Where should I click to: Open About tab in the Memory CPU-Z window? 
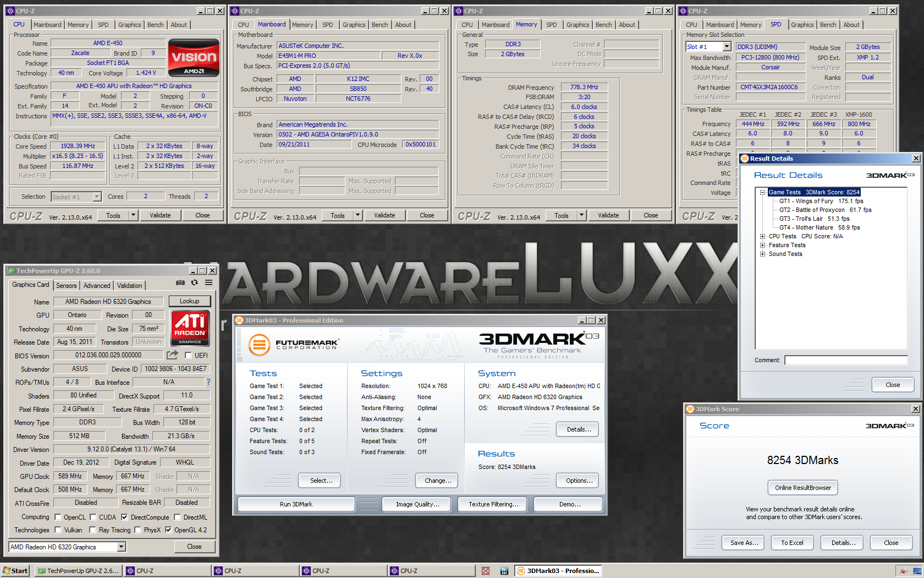(x=627, y=25)
